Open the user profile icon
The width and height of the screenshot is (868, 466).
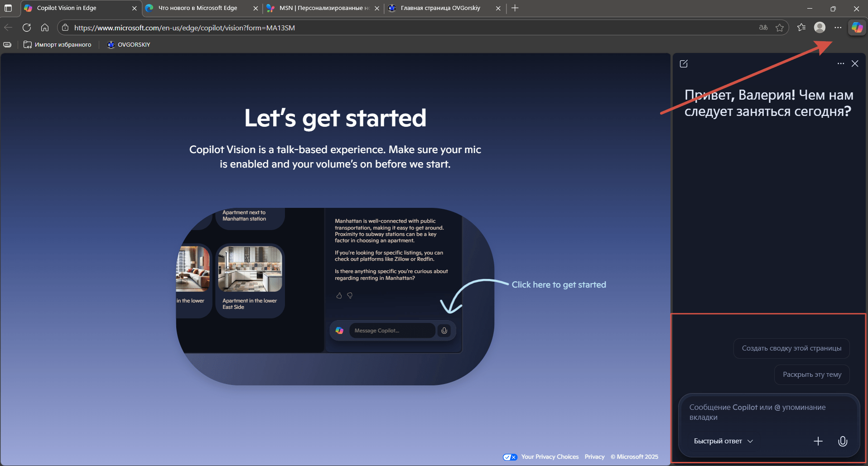click(820, 28)
